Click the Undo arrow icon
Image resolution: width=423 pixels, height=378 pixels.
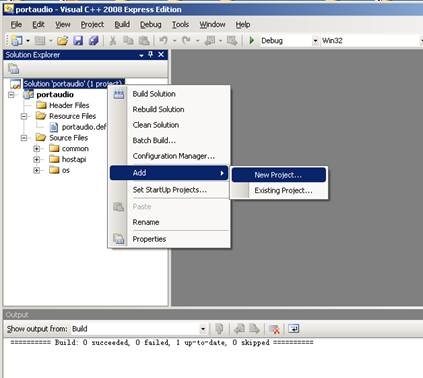pos(163,41)
